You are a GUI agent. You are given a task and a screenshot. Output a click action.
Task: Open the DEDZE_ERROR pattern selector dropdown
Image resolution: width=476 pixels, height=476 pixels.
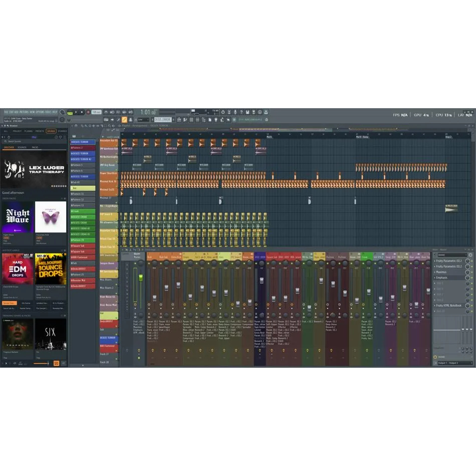(163, 120)
